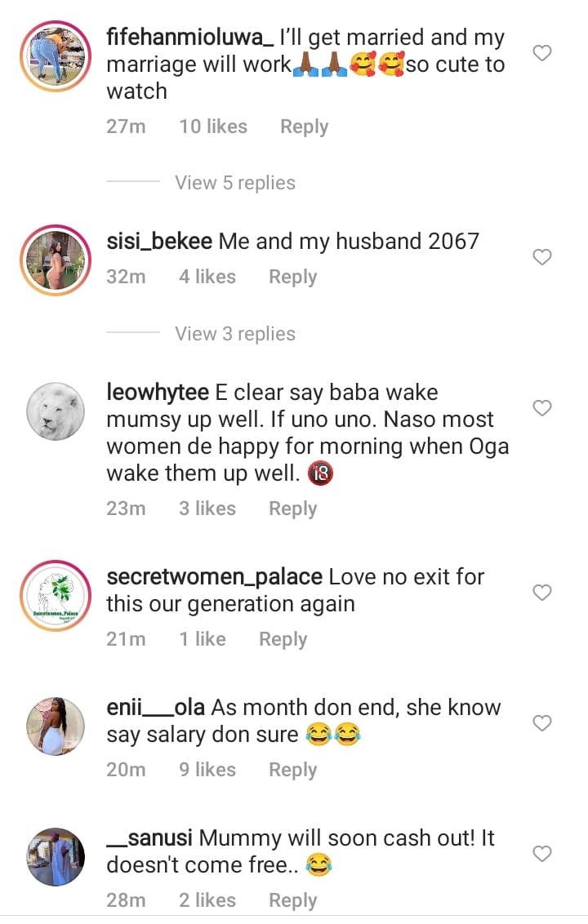Reply to leowhytee's comment
The width and height of the screenshot is (588, 924).
pyautogui.click(x=292, y=509)
